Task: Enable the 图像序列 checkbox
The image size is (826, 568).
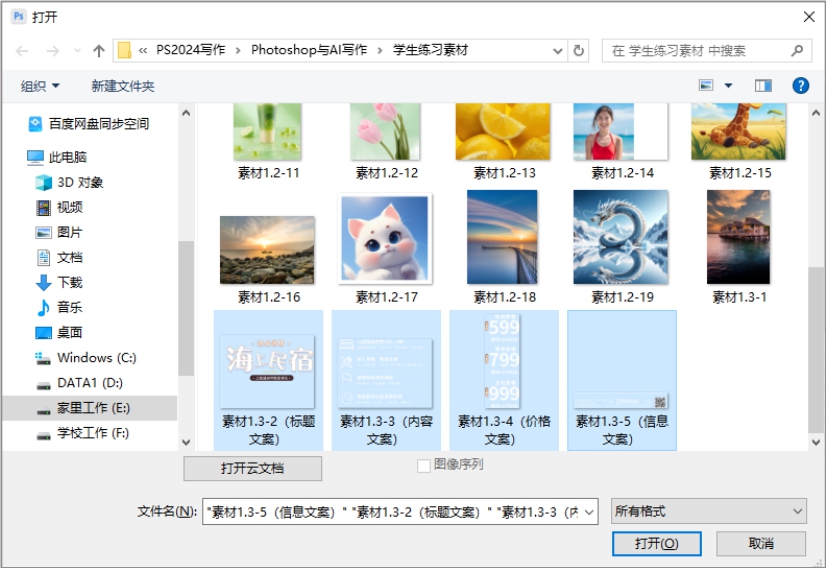Action: pos(424,465)
